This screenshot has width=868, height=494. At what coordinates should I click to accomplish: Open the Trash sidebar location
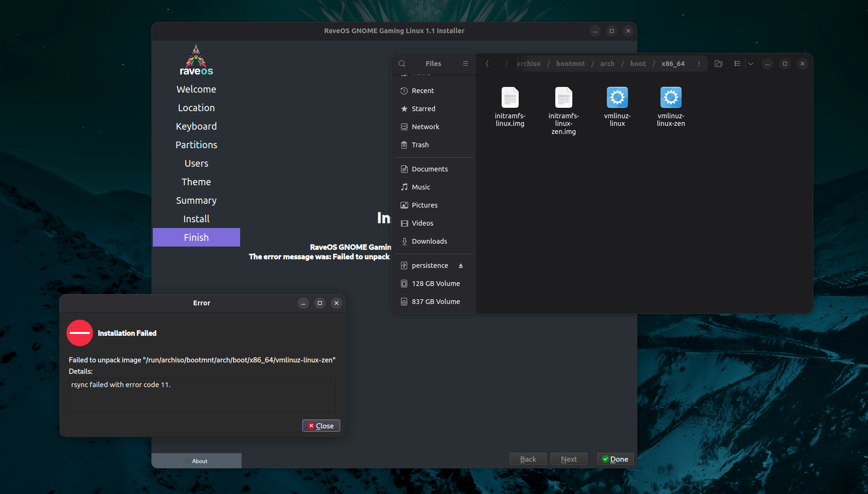pos(420,145)
